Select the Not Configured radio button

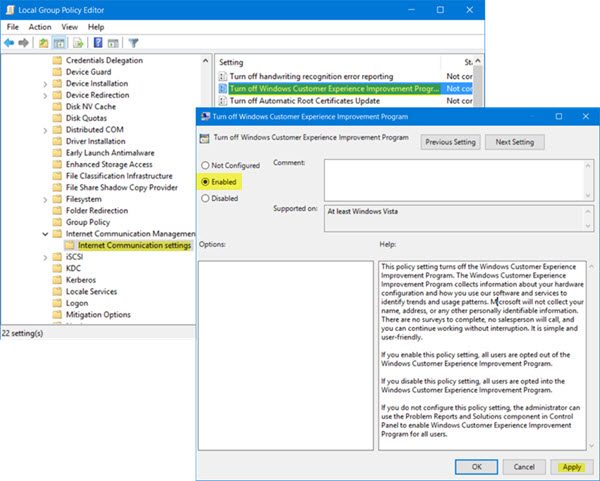[x=205, y=165]
